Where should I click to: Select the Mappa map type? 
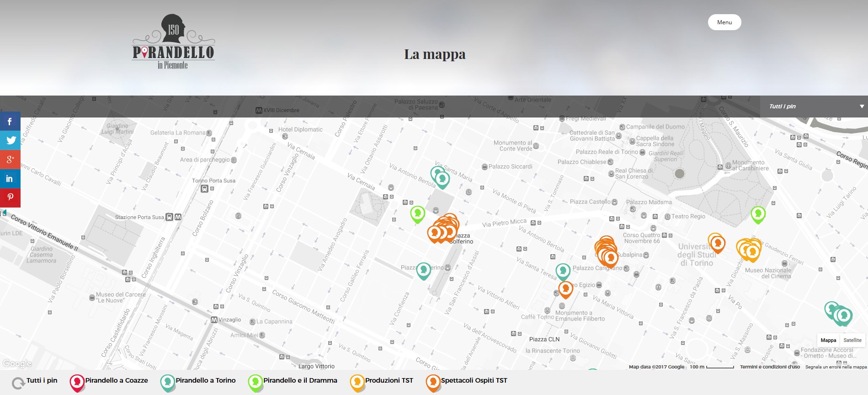pyautogui.click(x=828, y=340)
